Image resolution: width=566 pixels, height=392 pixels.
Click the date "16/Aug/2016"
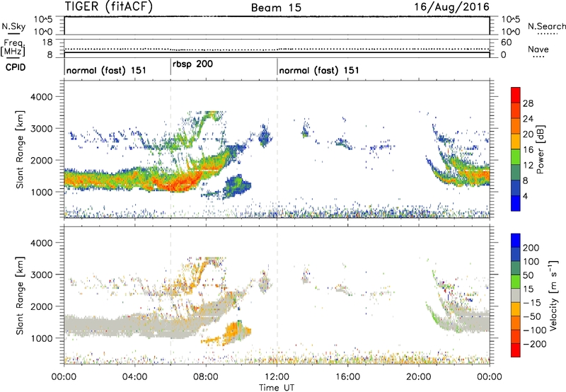pyautogui.click(x=451, y=6)
